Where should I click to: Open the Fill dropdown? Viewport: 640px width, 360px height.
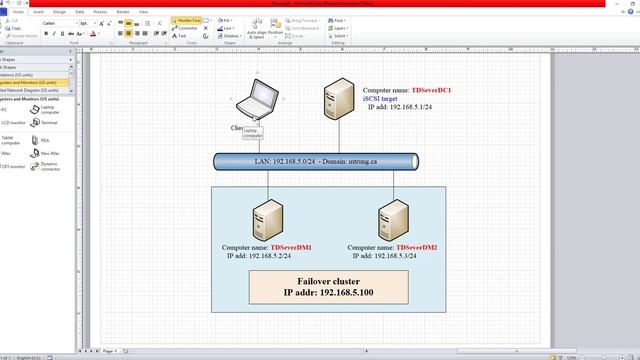pos(225,20)
